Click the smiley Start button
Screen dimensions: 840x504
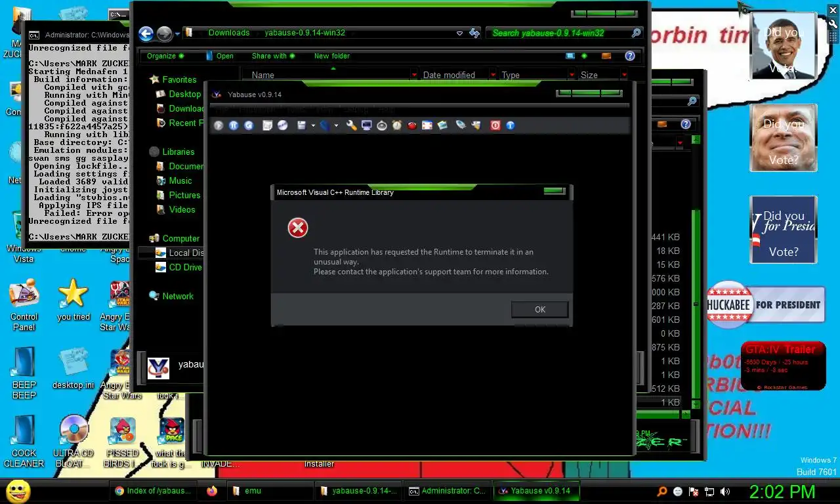tap(18, 491)
